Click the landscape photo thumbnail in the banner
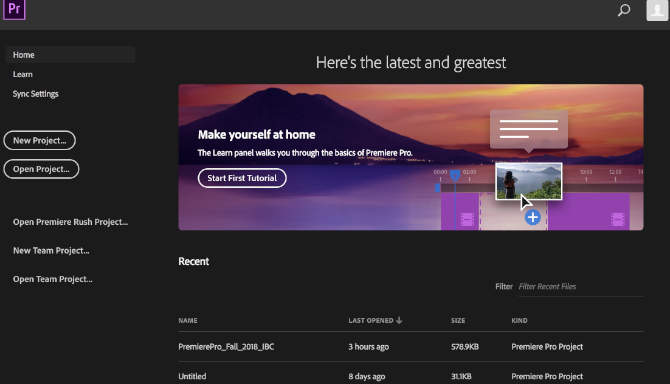Image resolution: width=670 pixels, height=384 pixels. 529,181
